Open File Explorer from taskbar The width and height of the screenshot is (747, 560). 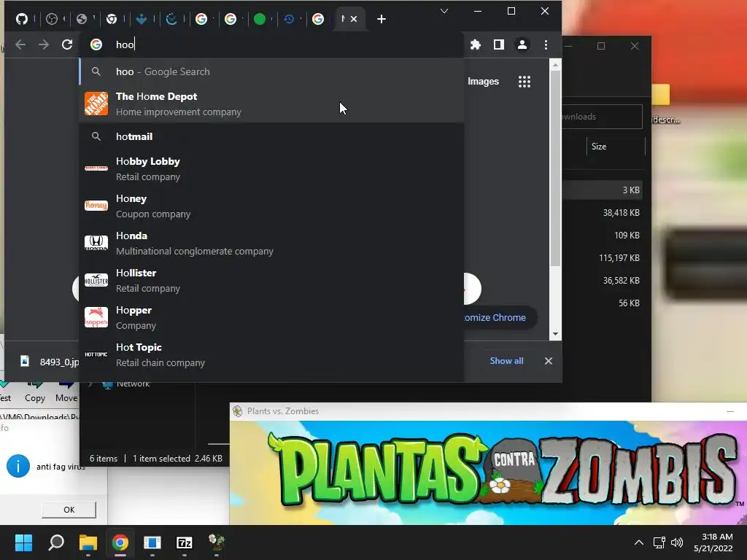coord(88,542)
